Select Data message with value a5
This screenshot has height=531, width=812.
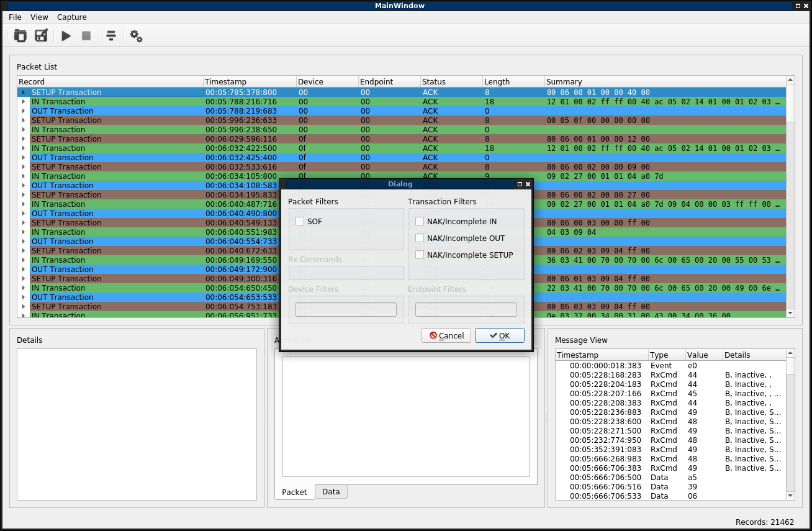pos(670,478)
